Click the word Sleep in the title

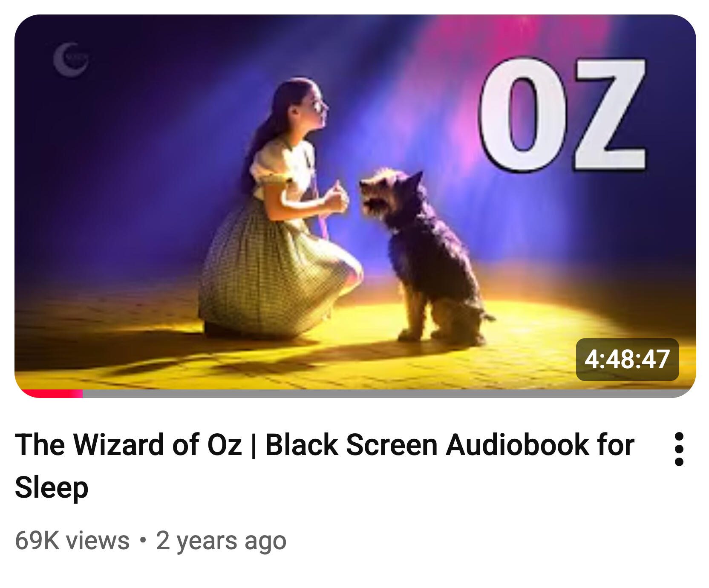[x=52, y=487]
